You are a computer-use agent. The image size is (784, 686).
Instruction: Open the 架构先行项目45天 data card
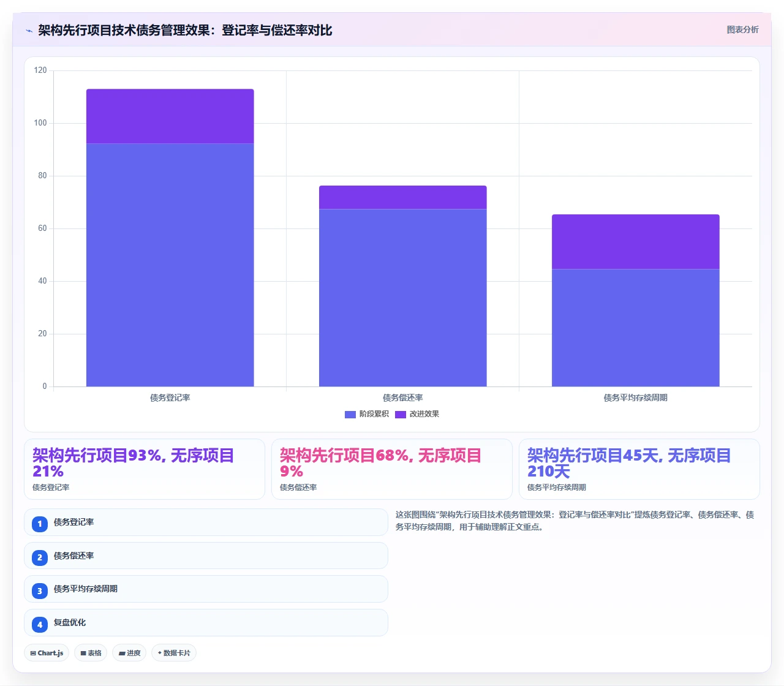pos(639,469)
